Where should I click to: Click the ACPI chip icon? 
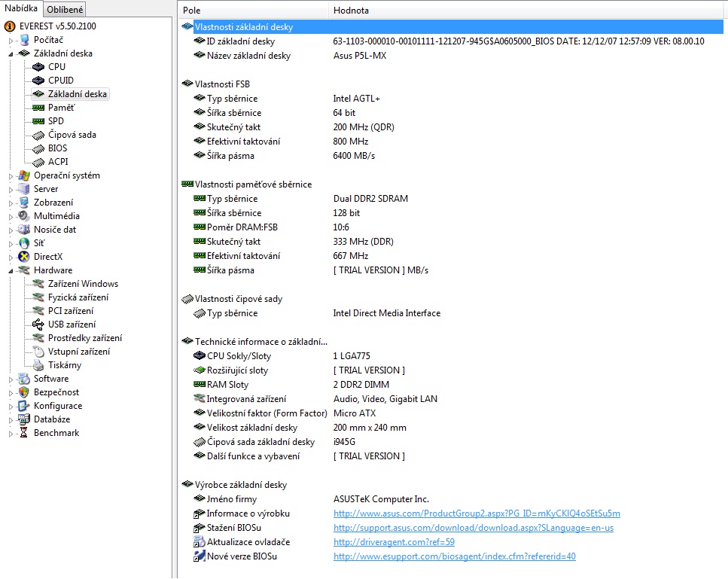click(38, 162)
